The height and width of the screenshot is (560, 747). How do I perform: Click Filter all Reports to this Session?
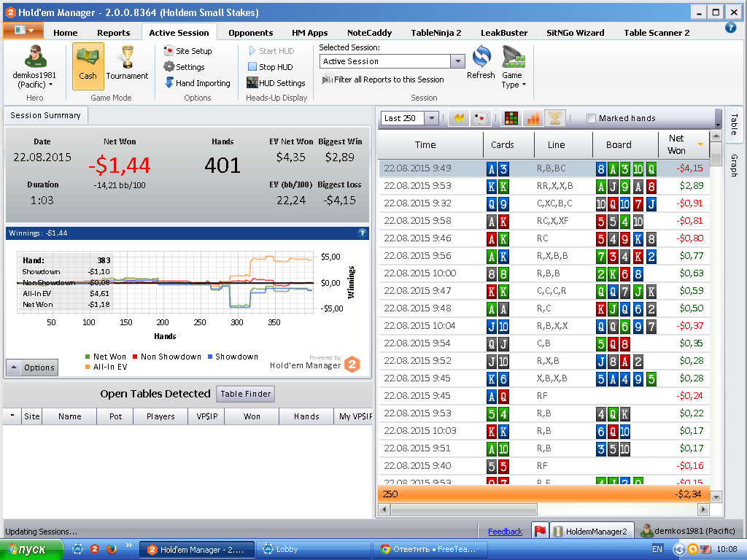coord(383,79)
